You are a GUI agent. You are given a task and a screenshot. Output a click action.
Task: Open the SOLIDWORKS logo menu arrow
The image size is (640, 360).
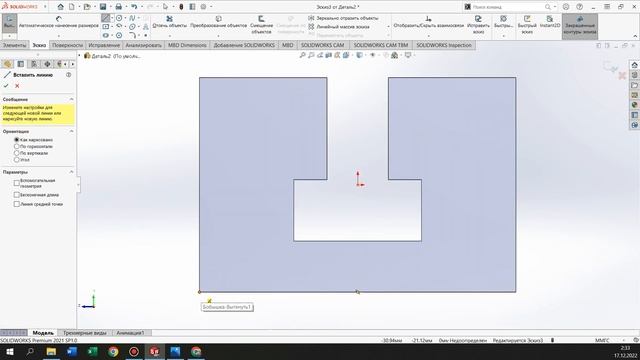click(x=45, y=7)
